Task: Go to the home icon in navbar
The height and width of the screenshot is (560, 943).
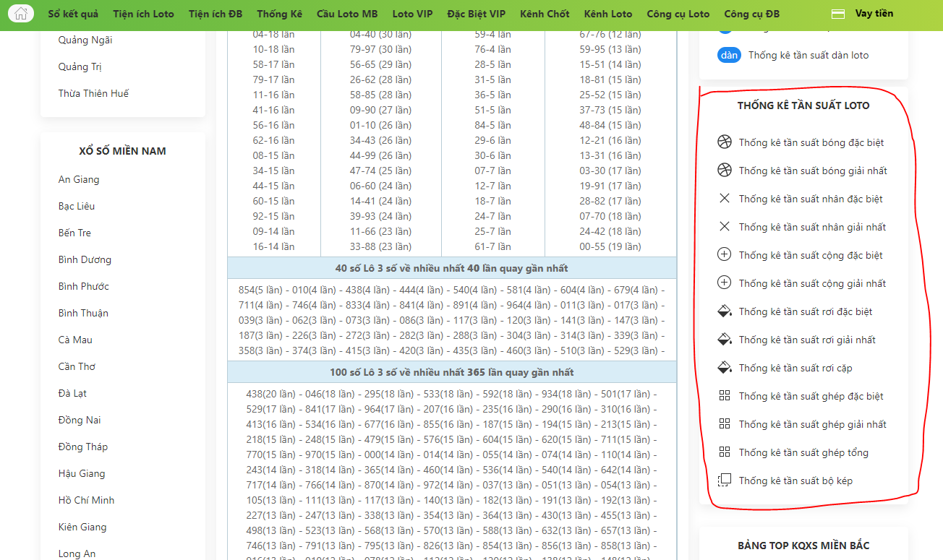Action: point(21,14)
